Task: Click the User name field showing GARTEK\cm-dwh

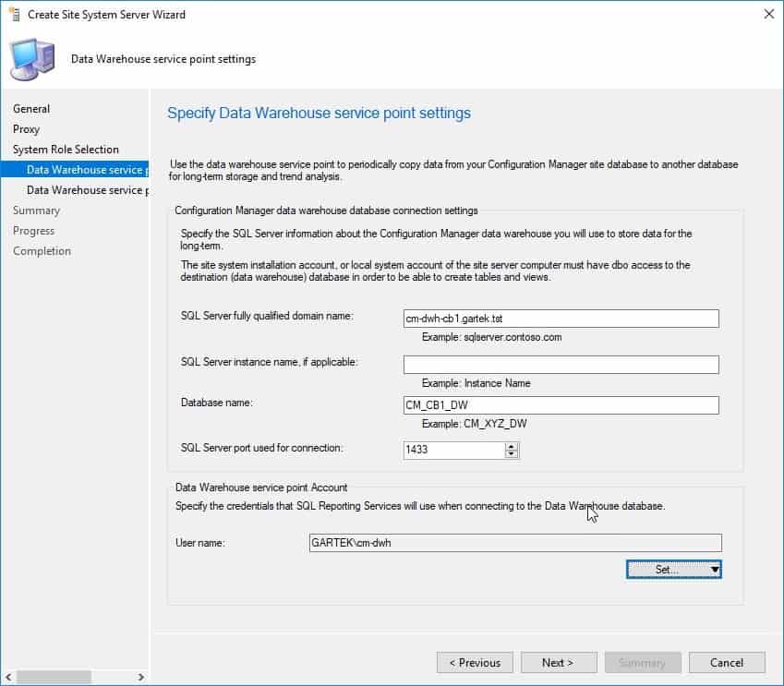Action: (x=513, y=544)
